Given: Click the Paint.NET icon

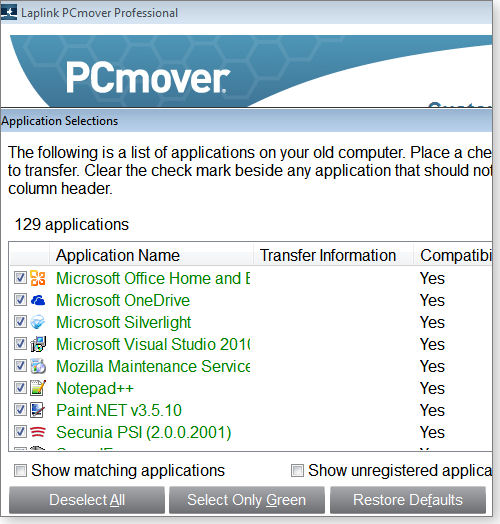Looking at the screenshot, I should click(38, 410).
